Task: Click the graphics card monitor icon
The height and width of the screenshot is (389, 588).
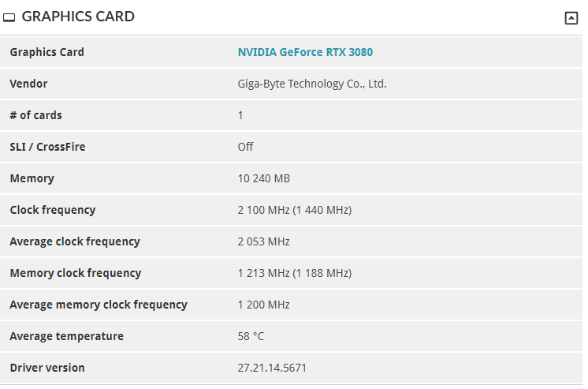Action: tap(9, 17)
